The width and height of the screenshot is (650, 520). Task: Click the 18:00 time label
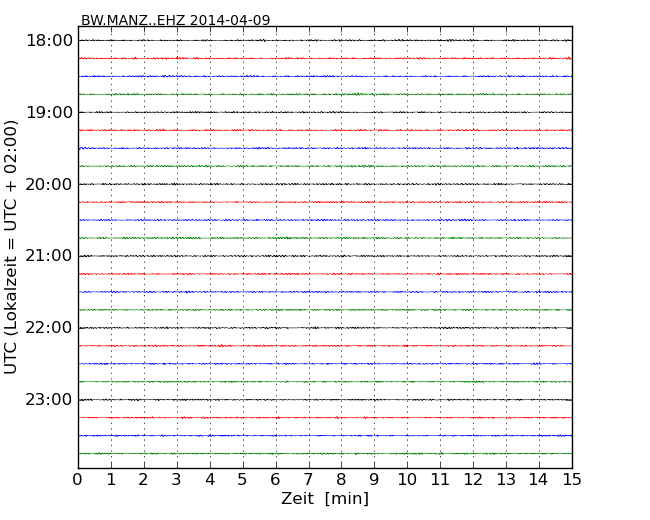49,41
